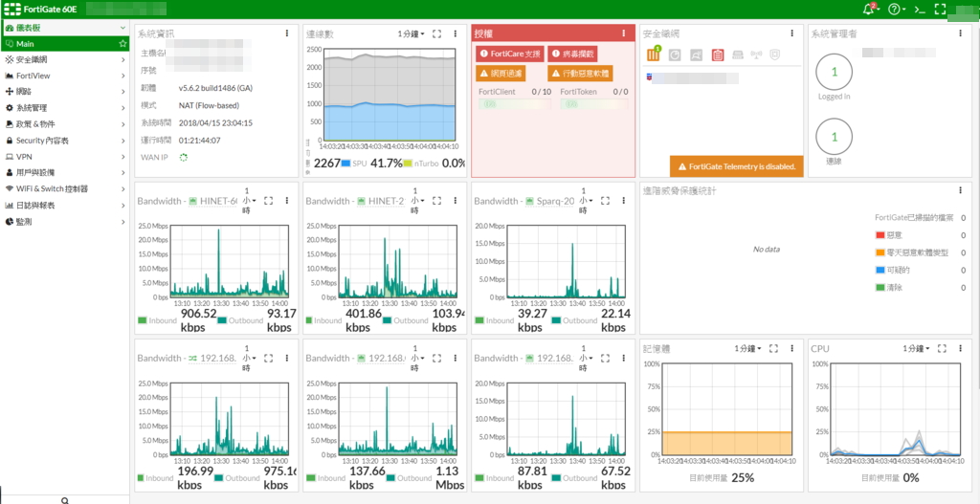The height and width of the screenshot is (504, 980).
Task: Click the switch device icon in 安全織網
Action: pos(738,55)
